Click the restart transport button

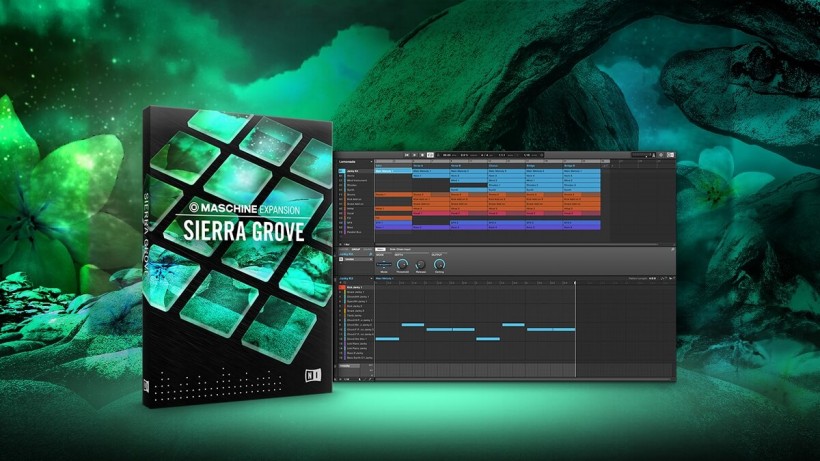[x=408, y=155]
